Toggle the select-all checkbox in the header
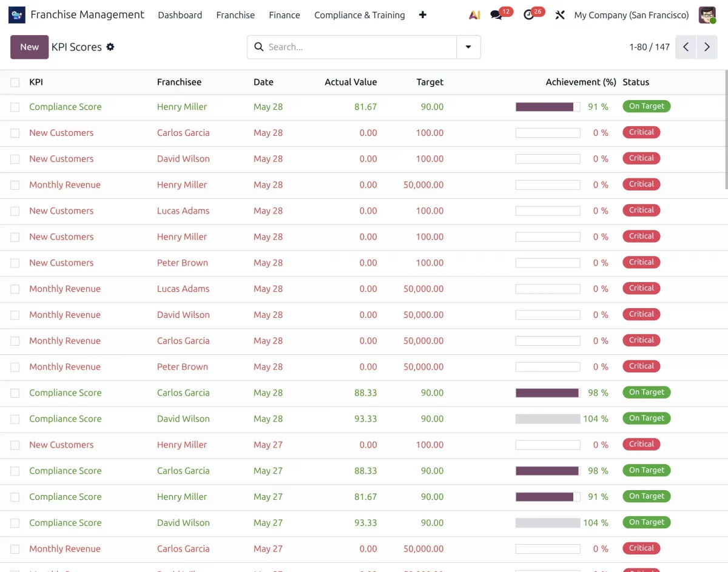Image resolution: width=728 pixels, height=572 pixels. (x=15, y=82)
